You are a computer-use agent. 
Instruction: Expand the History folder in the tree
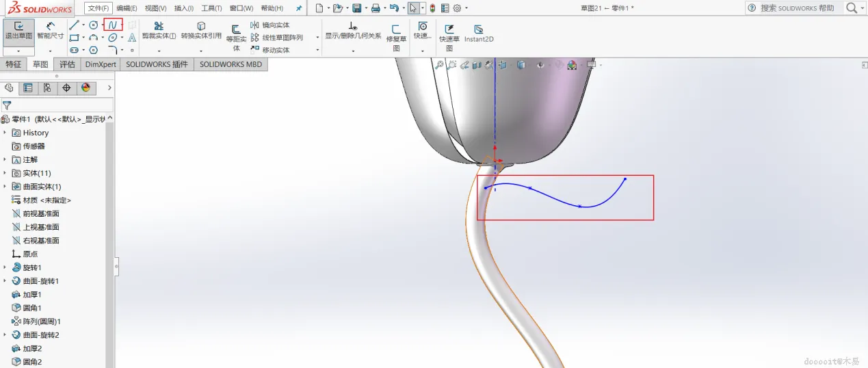pyautogui.click(x=5, y=133)
